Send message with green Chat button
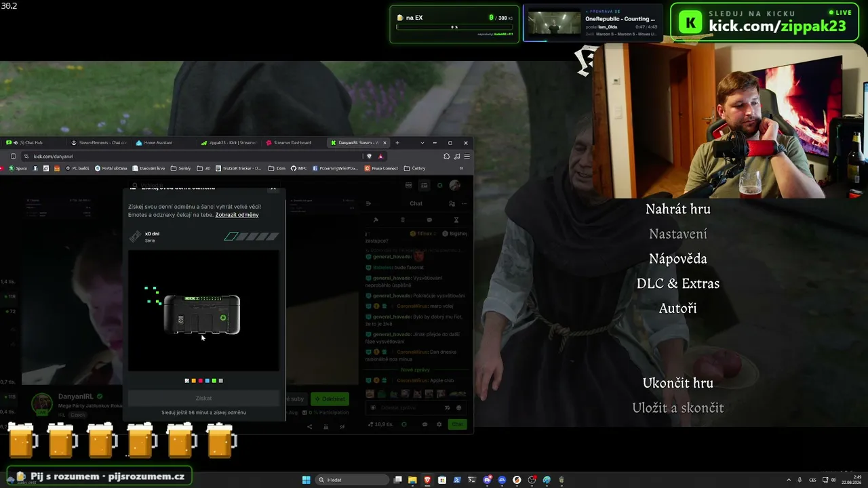Viewport: 868px width, 488px height. [x=458, y=424]
